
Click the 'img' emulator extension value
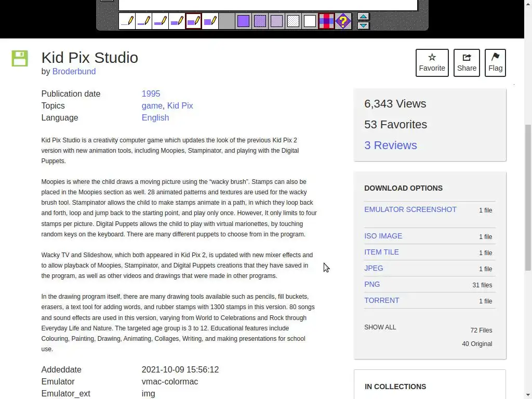click(148, 394)
